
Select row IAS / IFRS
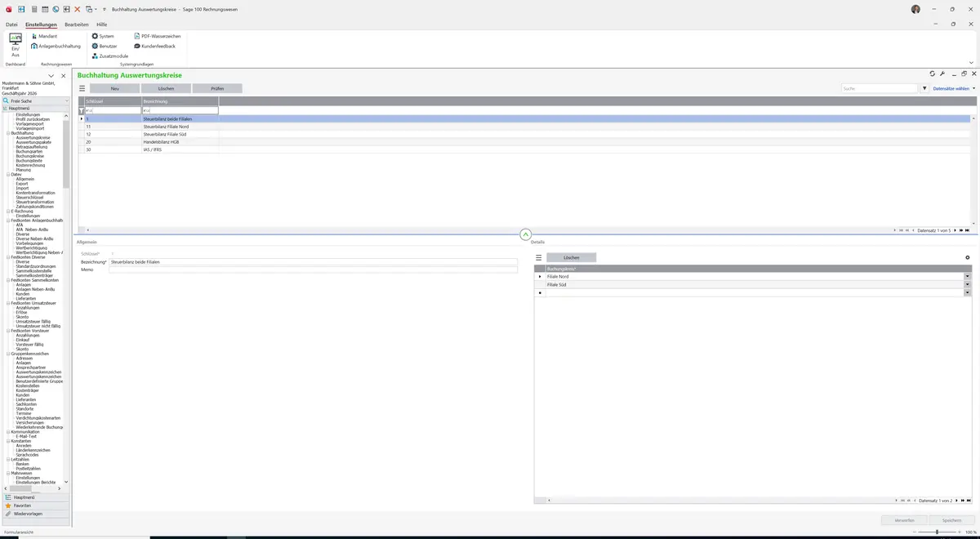[x=524, y=149]
